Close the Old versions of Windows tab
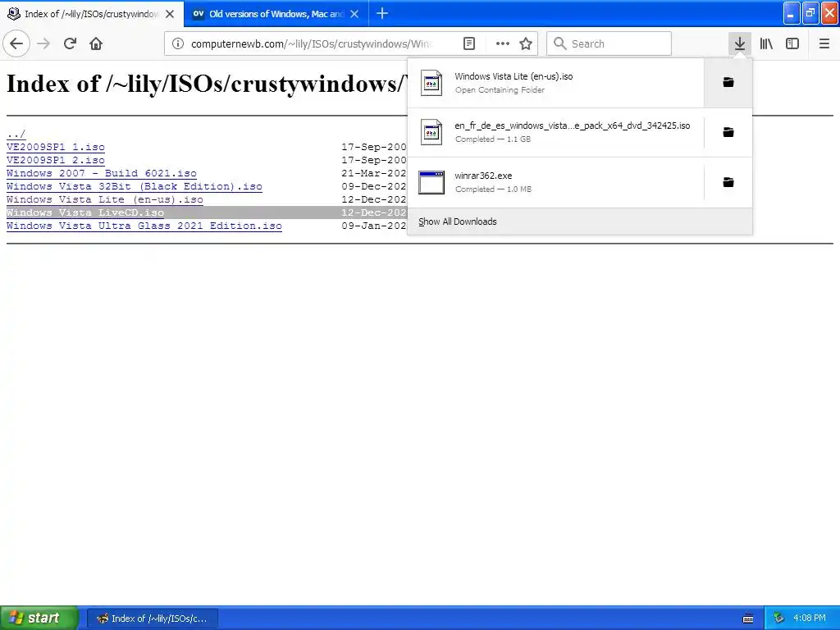Screen dimensions: 840x630 pyautogui.click(x=354, y=14)
